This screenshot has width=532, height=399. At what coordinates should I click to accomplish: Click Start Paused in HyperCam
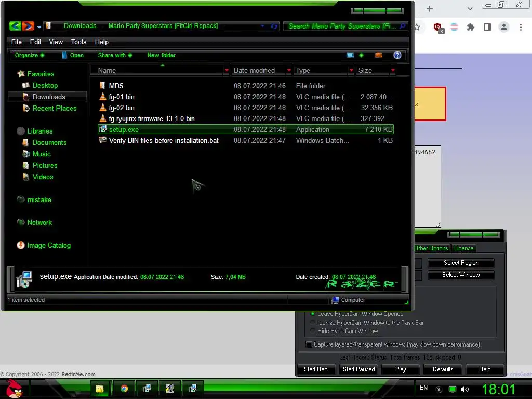358,369
